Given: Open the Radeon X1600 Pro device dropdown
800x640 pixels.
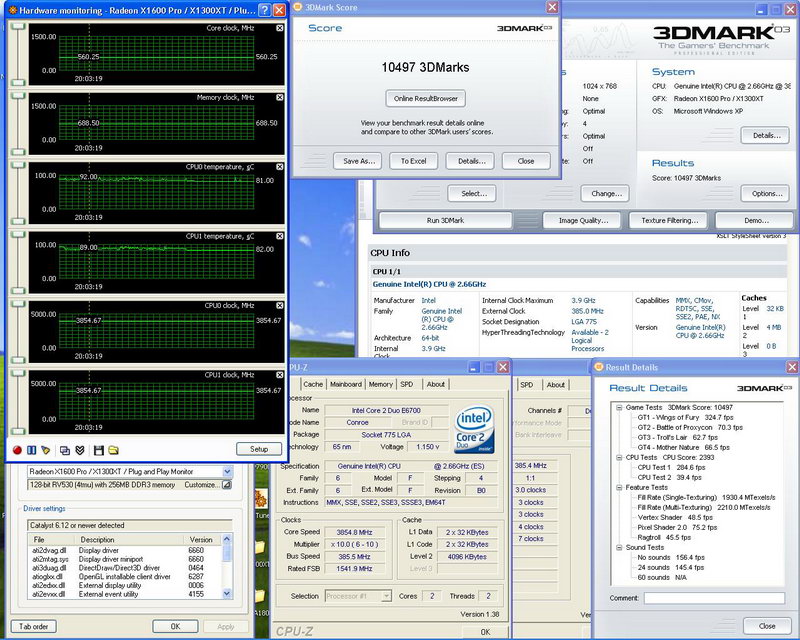Looking at the screenshot, I should 227,472.
